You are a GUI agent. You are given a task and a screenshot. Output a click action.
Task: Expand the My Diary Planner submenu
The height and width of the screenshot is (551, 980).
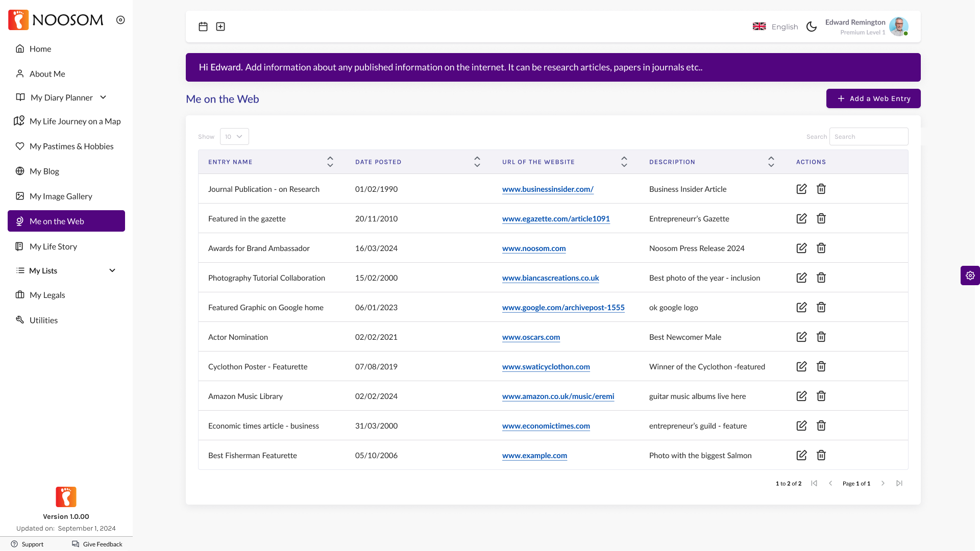[x=103, y=97]
